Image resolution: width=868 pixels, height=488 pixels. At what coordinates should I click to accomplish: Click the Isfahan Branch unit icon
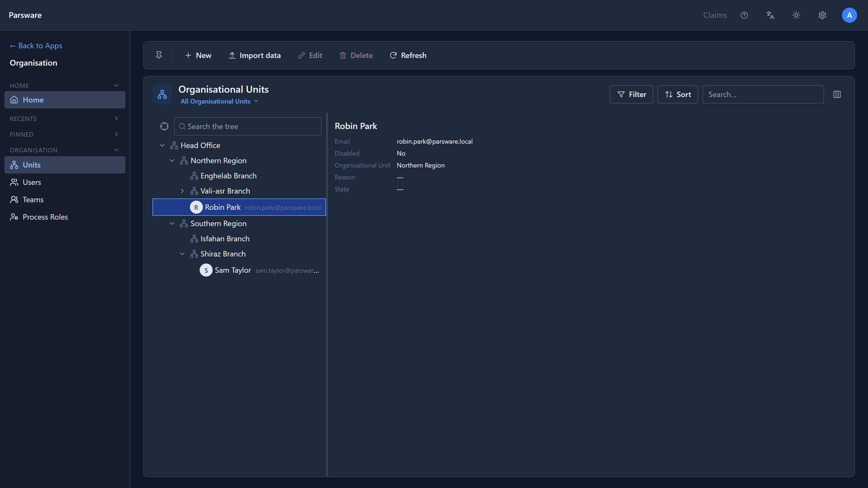click(x=194, y=239)
